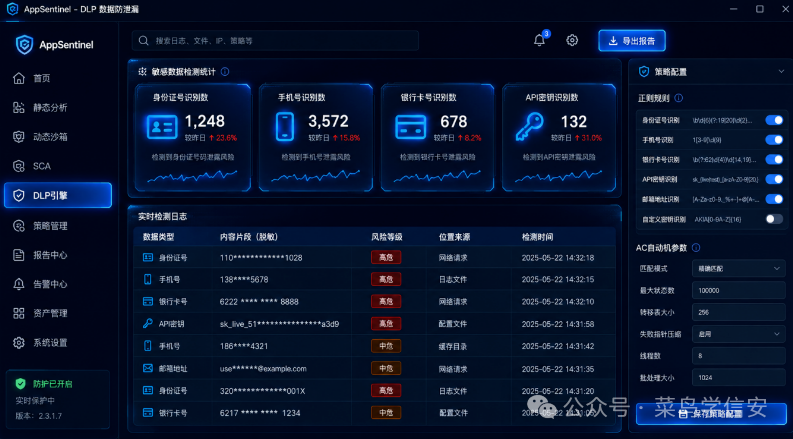Click the API密钥 trend sparkline chart
Viewport: 793px width, 439px height.
point(559,176)
